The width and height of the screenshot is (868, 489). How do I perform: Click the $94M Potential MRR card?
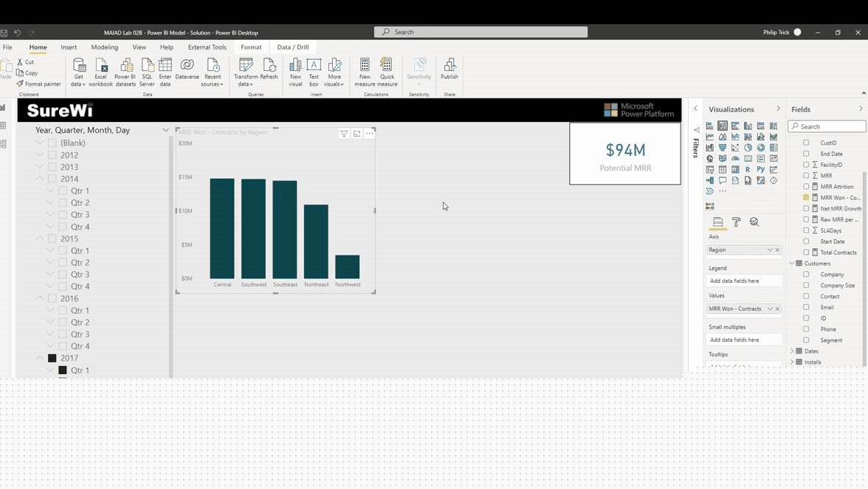pos(625,154)
